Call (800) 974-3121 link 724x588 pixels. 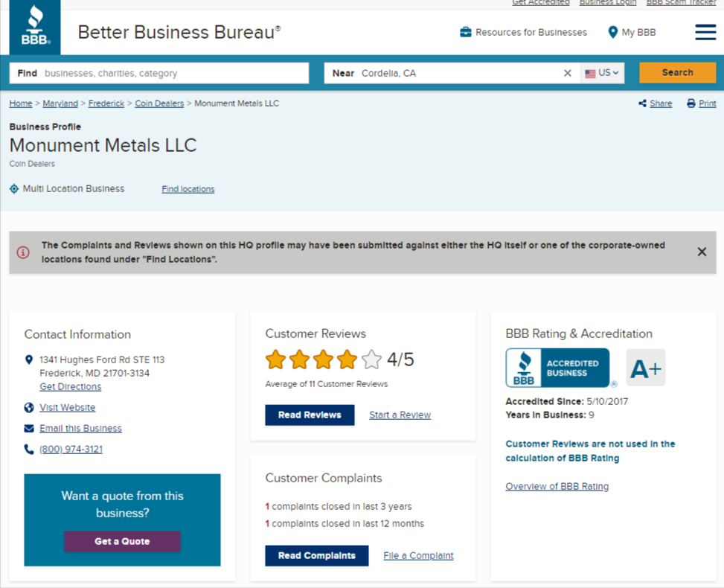(x=71, y=450)
